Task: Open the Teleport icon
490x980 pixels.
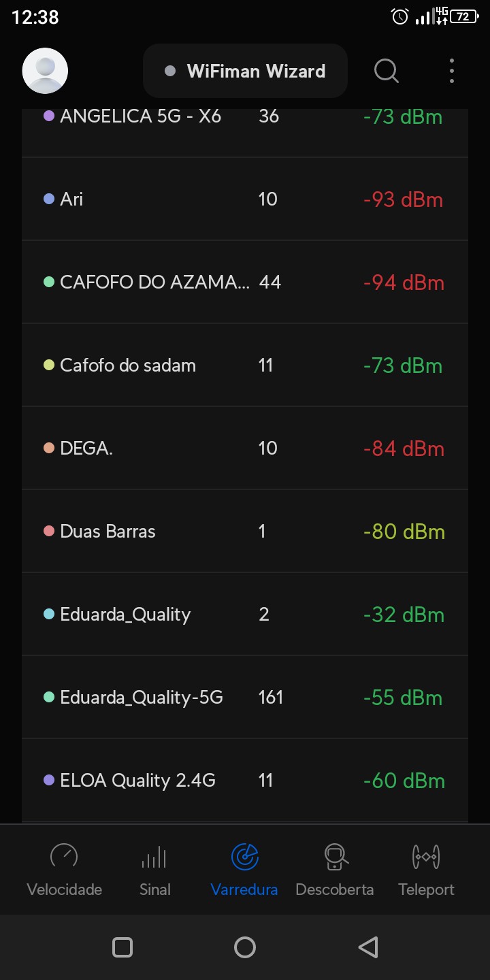Action: point(426,856)
